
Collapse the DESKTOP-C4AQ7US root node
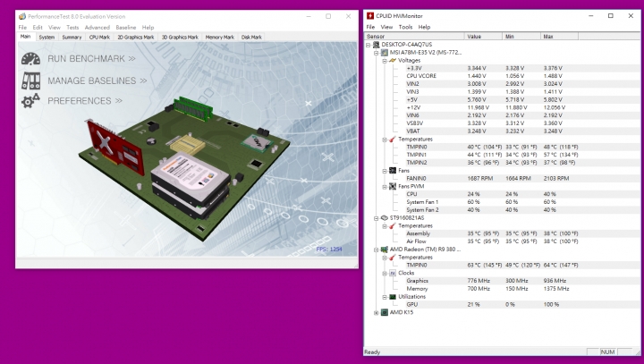tap(368, 45)
